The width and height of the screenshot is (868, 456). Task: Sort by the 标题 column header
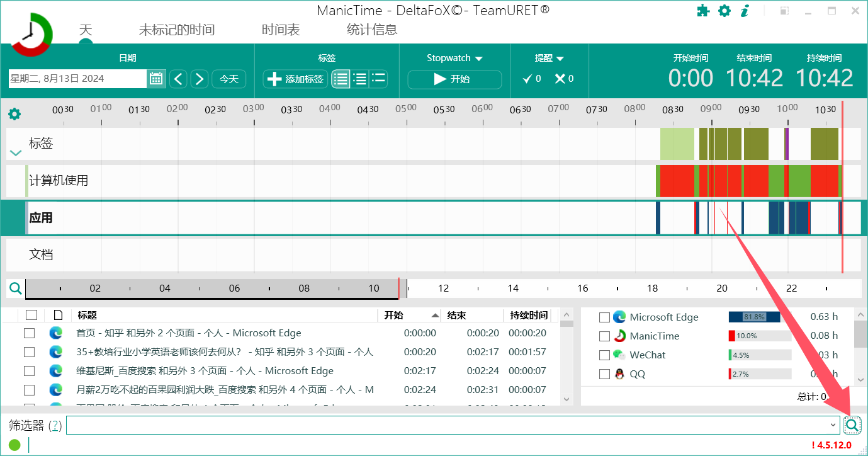point(87,315)
